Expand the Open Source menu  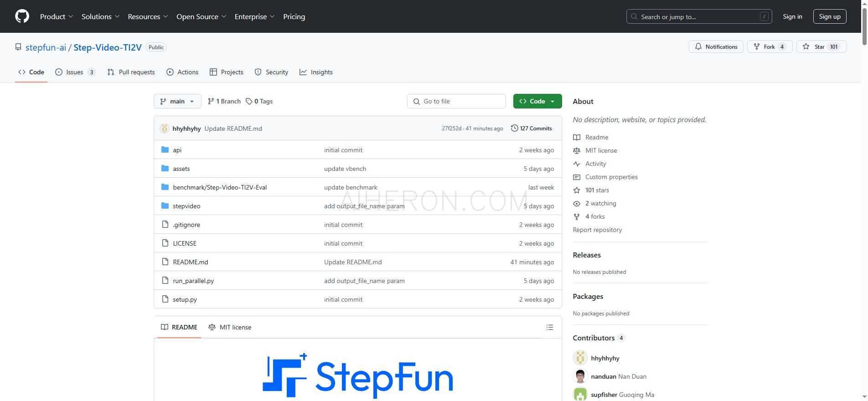click(x=201, y=16)
